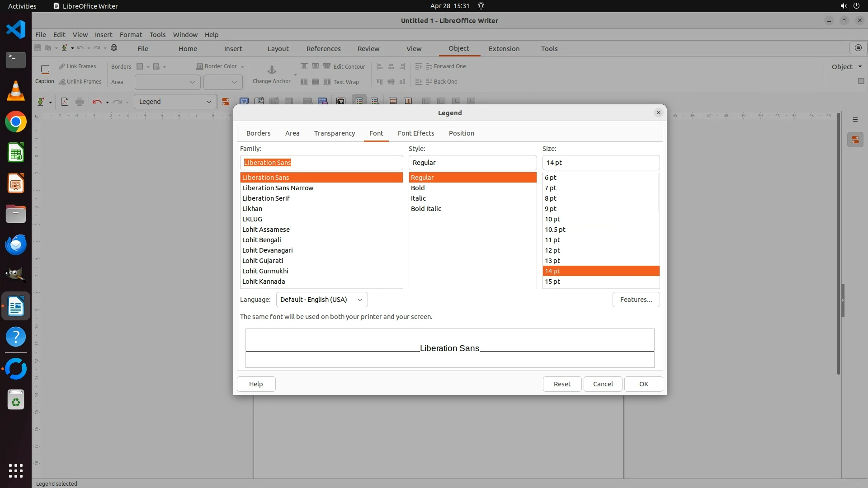The image size is (868, 488).
Task: Click the Undo arrow icon
Action: [x=96, y=102]
